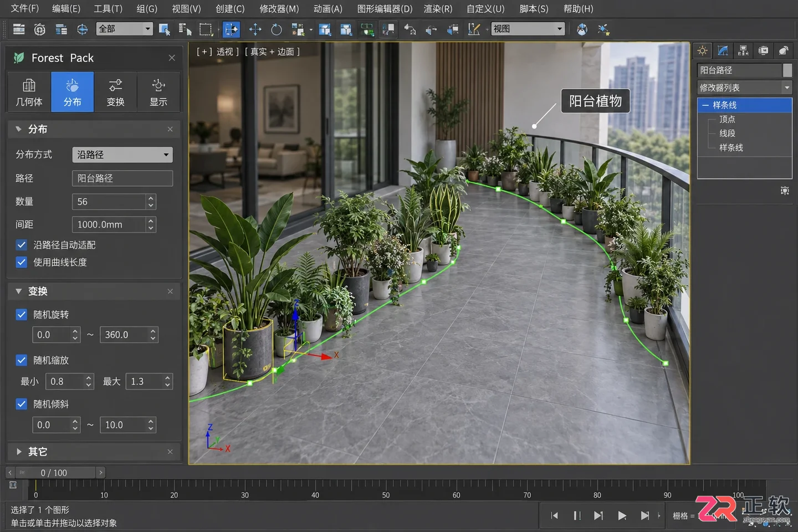Click the [真实 + 边面] viewport shading label
Viewport: 798px width, 532px height.
tap(272, 52)
